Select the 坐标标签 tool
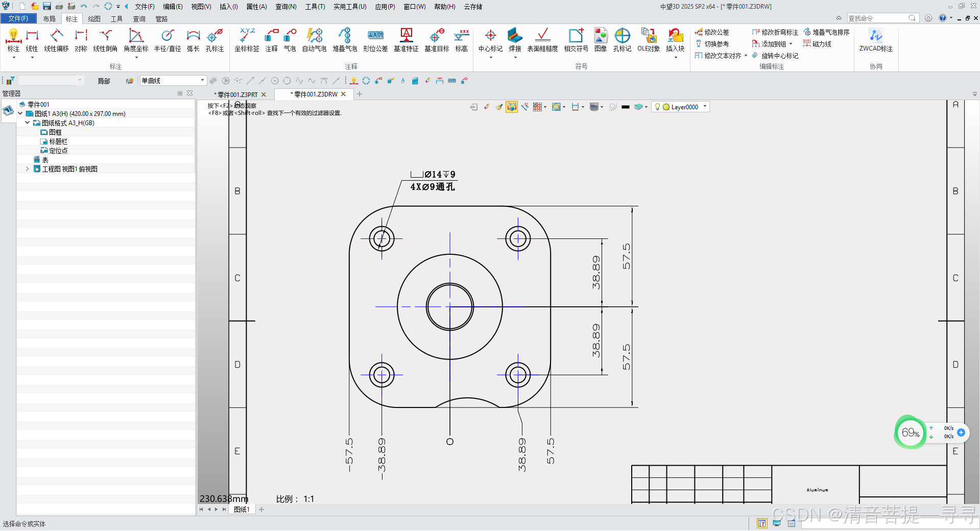 (x=247, y=40)
